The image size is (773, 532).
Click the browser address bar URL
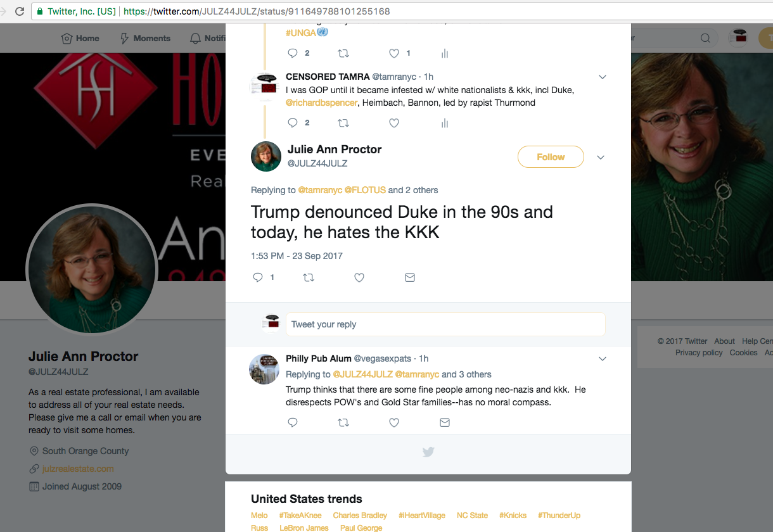[257, 11]
